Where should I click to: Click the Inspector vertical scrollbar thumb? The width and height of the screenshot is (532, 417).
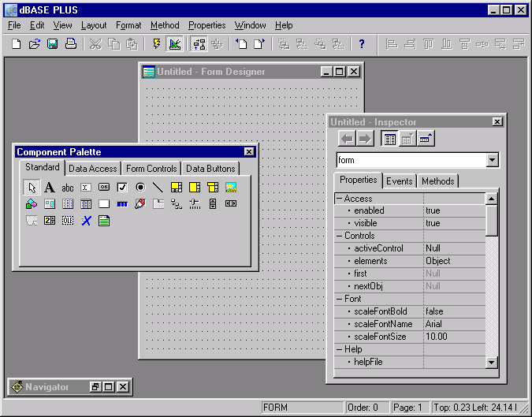click(491, 221)
